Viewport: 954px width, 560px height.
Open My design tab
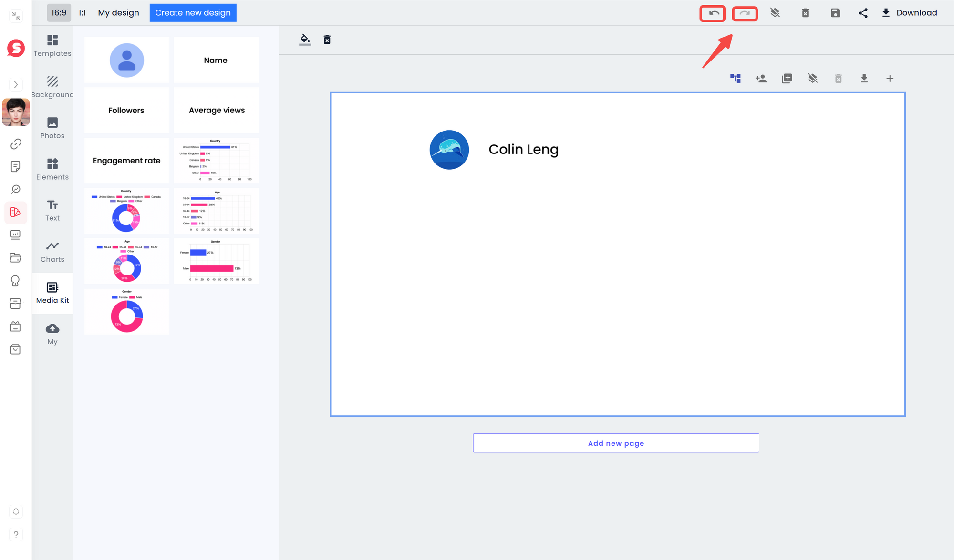click(x=119, y=13)
